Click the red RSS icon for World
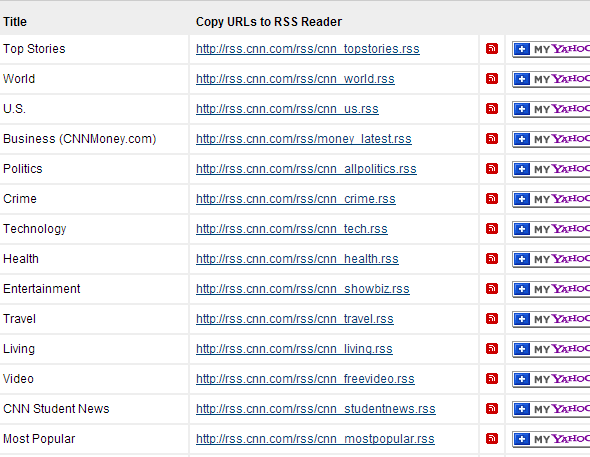Image resolution: width=590 pixels, height=457 pixels. (x=492, y=79)
